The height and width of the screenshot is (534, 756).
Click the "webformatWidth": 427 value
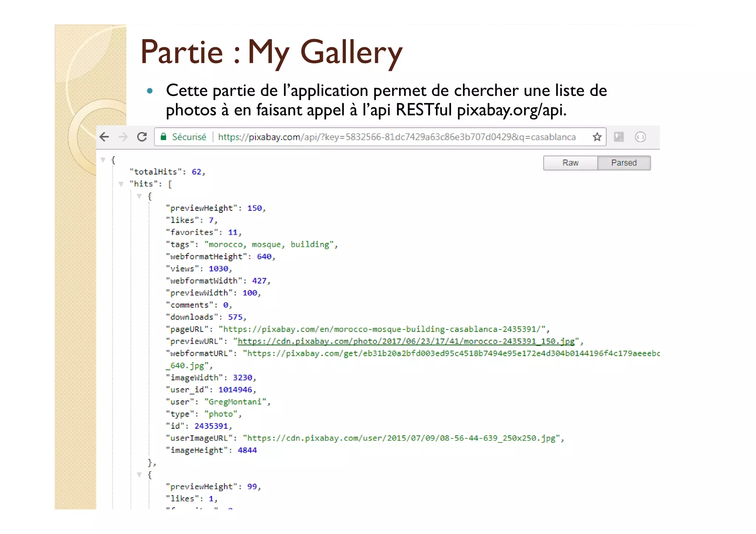point(259,281)
